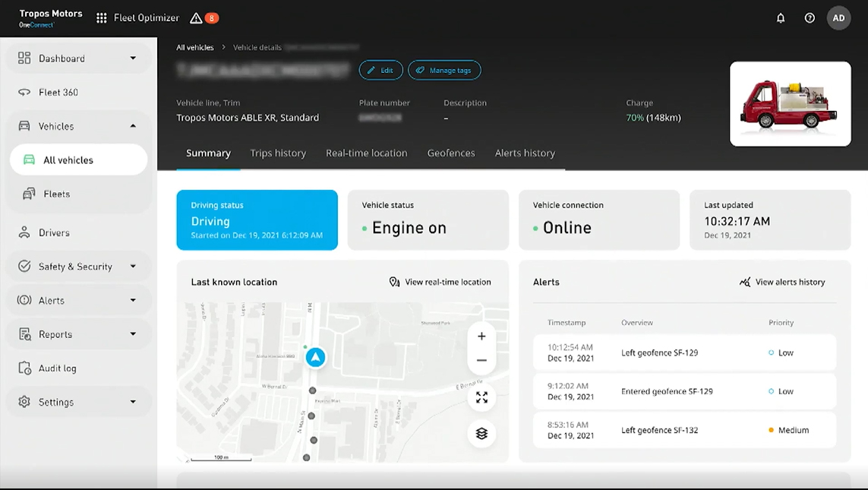Click the Drivers person icon

24,232
